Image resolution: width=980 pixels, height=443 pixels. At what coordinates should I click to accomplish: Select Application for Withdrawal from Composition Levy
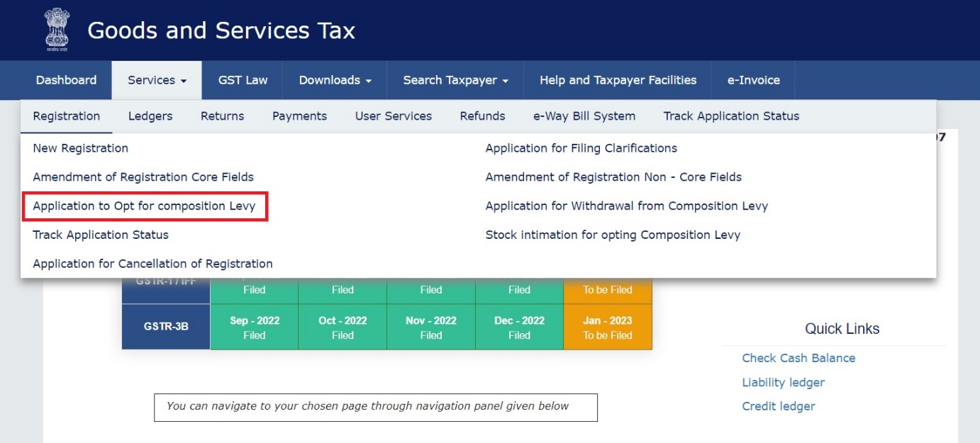tap(626, 206)
